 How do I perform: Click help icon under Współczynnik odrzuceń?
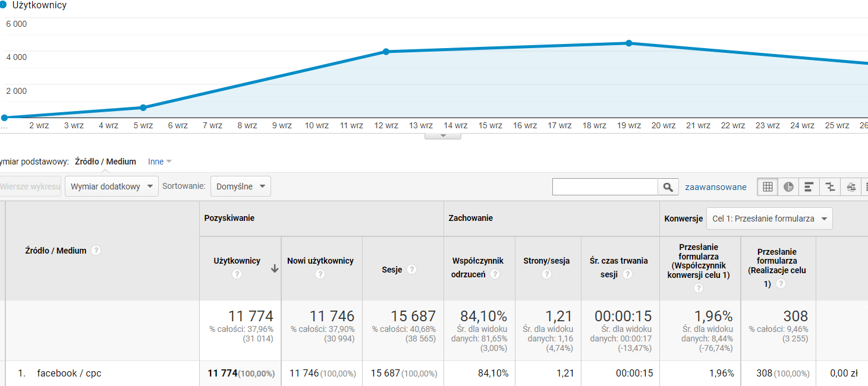click(495, 274)
